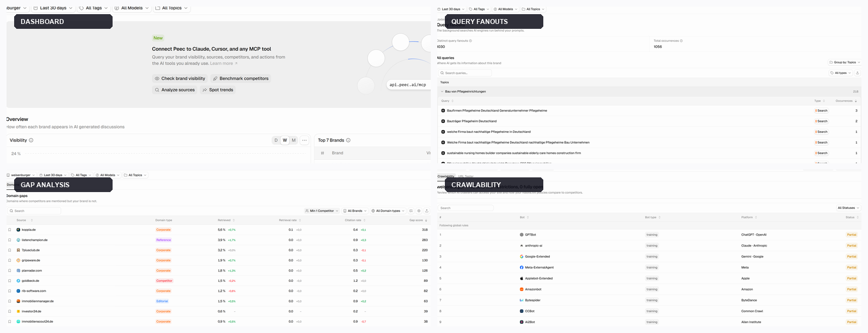Collapse the Bau von Pflegeeinrichtungen topic group
Image resolution: width=868 pixels, height=333 pixels.
pyautogui.click(x=442, y=91)
